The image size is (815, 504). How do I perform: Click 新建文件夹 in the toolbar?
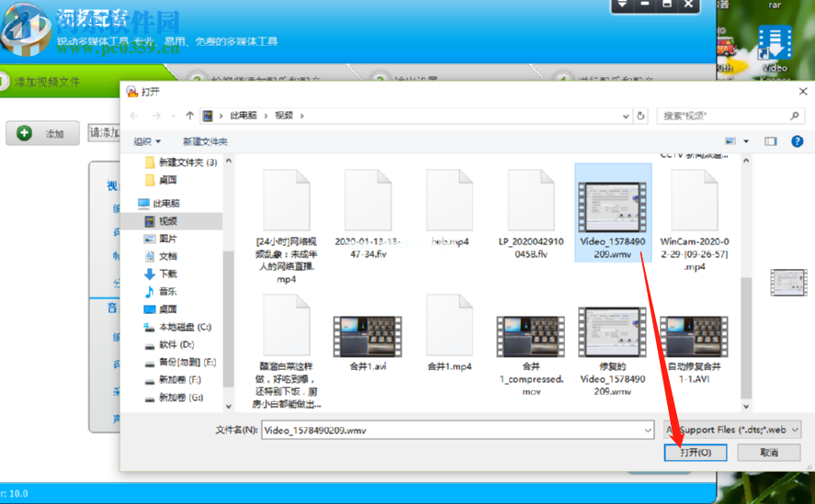pos(205,141)
